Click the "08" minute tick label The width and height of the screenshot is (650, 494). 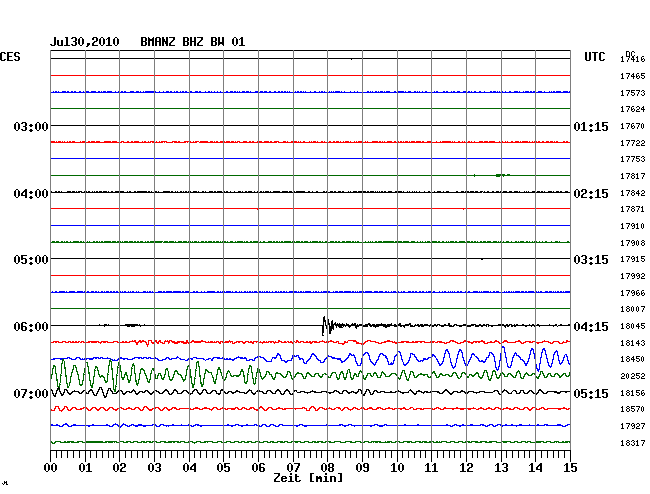tap(327, 468)
